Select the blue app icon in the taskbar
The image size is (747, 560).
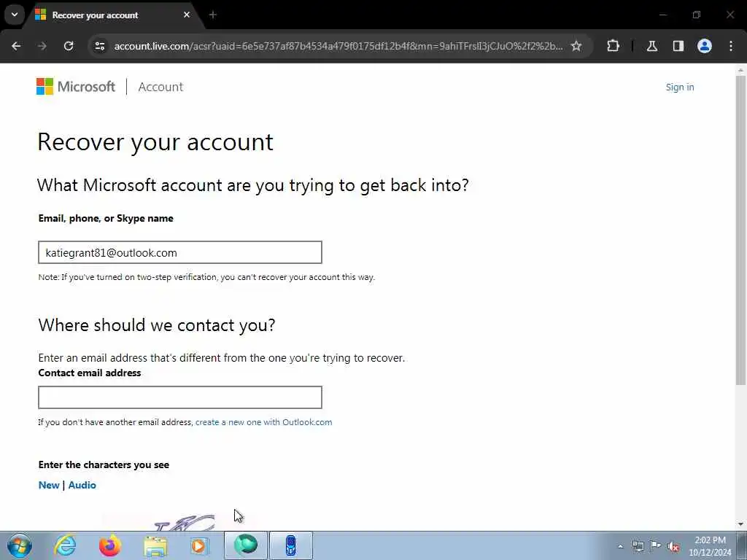(291, 545)
